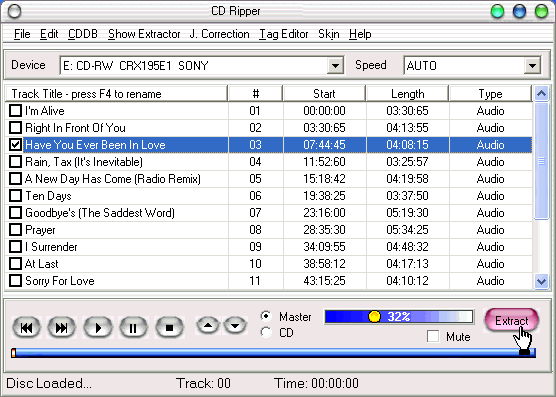Image resolution: width=556 pixels, height=397 pixels.
Task: Uncheck Have You Ever Been In Love
Action: click(x=15, y=145)
